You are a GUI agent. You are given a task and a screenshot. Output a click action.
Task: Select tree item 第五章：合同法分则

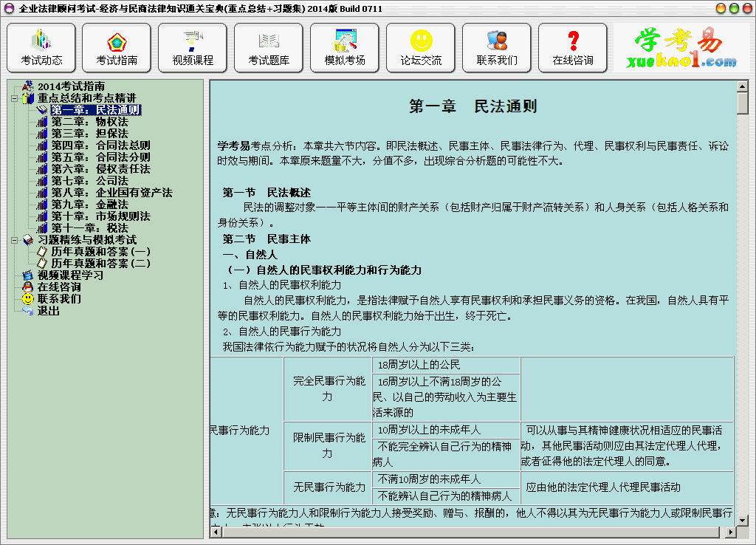[101, 157]
